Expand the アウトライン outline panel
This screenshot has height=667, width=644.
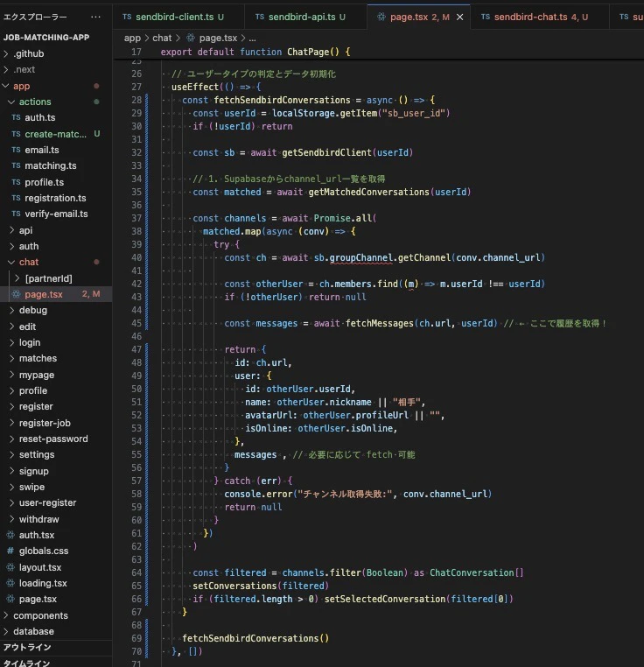pyautogui.click(x=56, y=648)
